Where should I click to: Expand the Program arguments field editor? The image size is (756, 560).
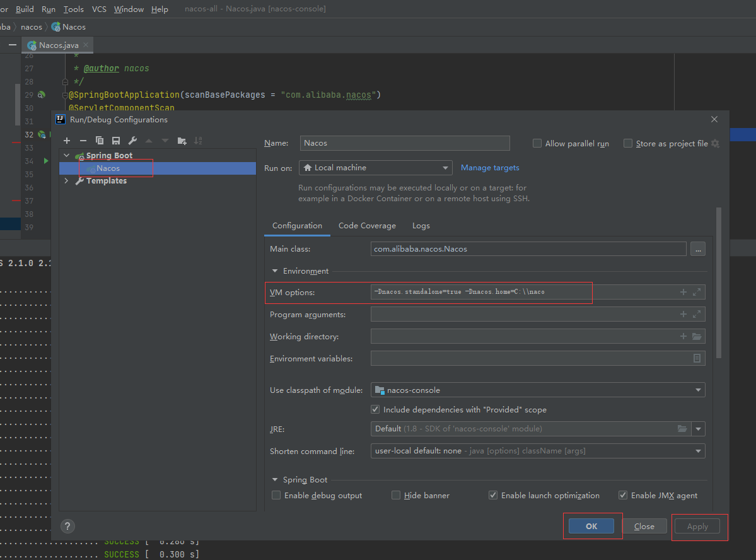[x=697, y=314]
